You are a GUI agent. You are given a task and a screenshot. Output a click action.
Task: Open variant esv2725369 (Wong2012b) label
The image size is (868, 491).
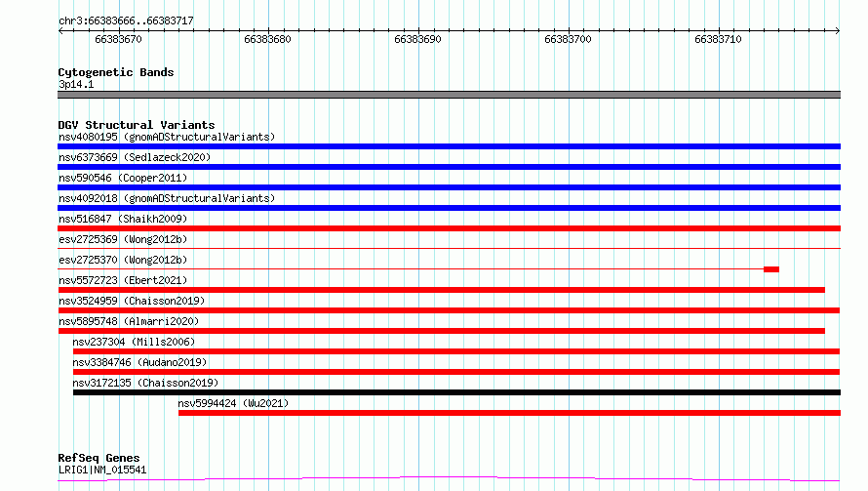[x=123, y=239]
